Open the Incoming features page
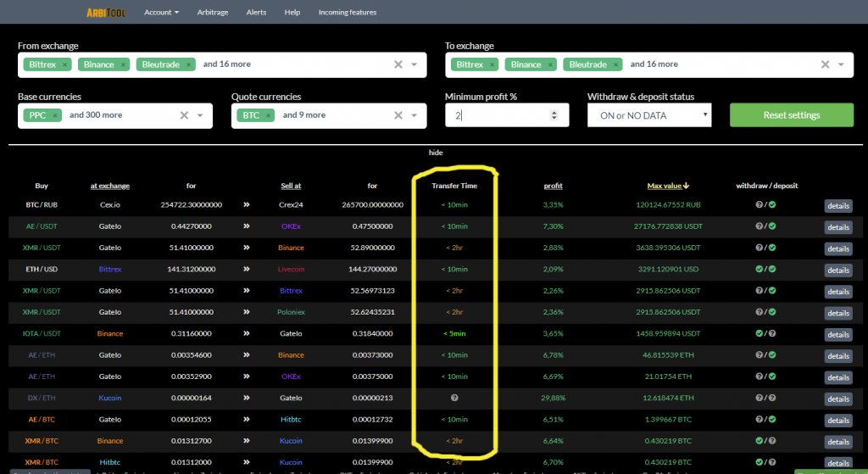The height and width of the screenshot is (474, 868). (348, 13)
